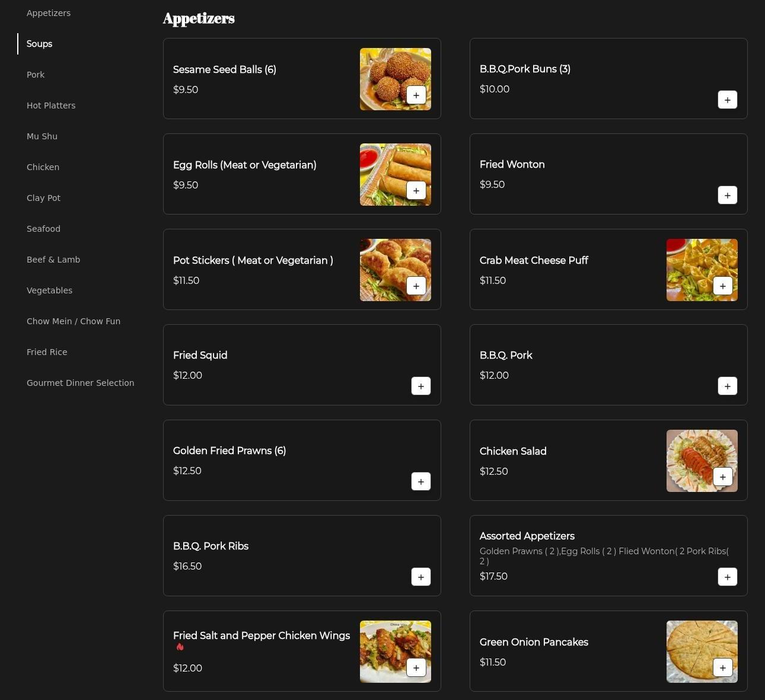765x700 pixels.
Task: Navigate to Clay Pot category
Action: pos(43,198)
